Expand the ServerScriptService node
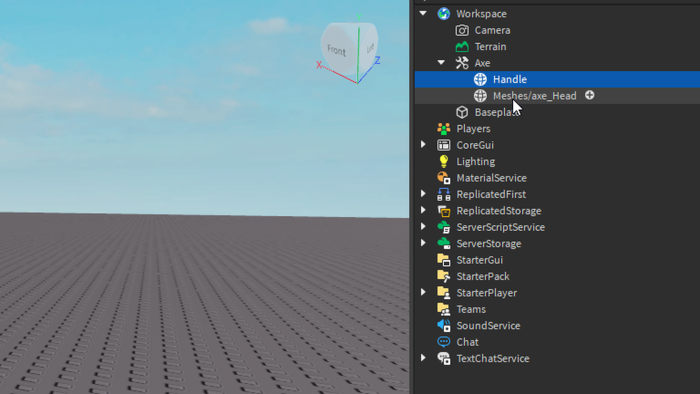 pos(423,227)
